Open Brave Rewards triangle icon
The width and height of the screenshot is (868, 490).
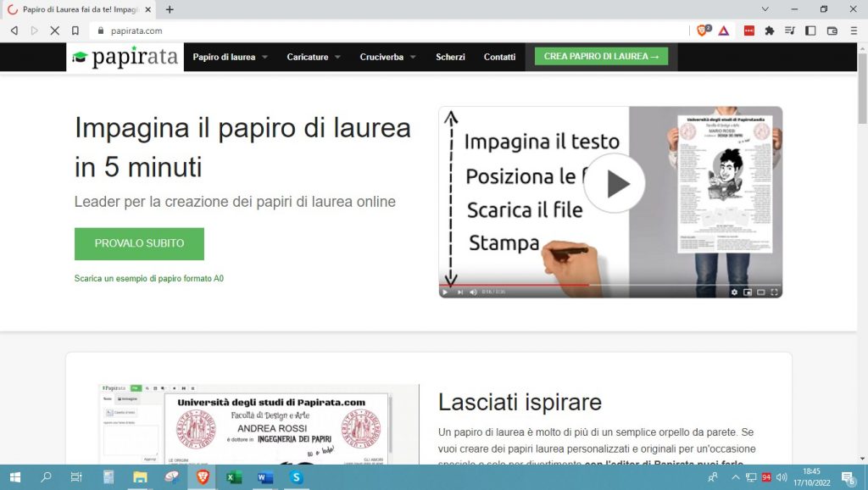[x=722, y=30]
